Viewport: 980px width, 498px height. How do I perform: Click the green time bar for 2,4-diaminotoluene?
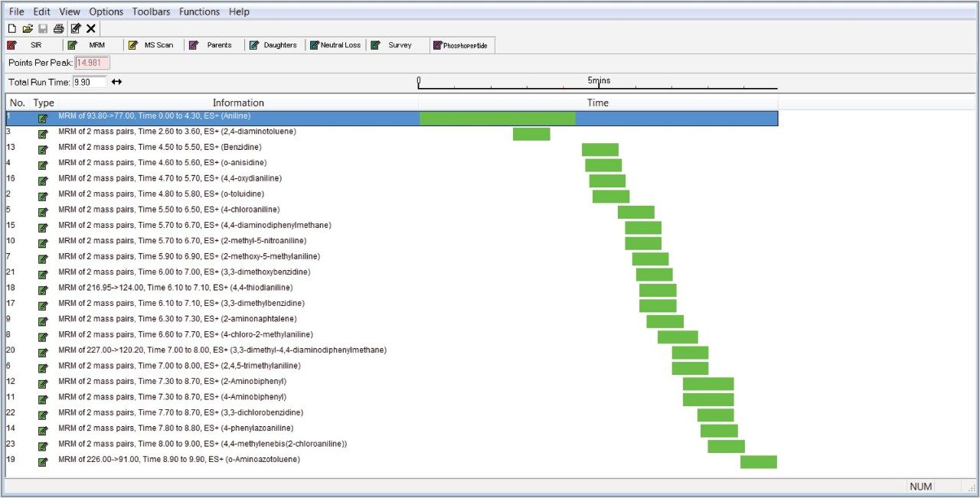point(531,134)
